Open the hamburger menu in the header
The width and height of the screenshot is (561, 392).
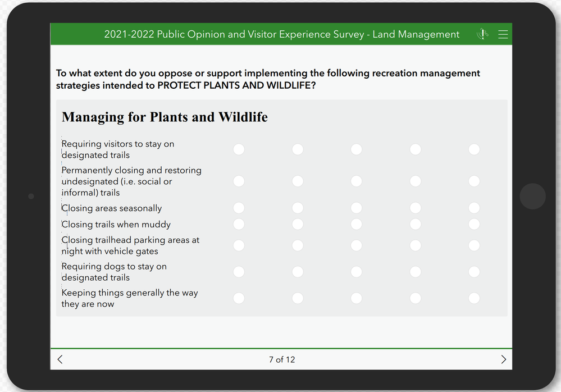503,35
